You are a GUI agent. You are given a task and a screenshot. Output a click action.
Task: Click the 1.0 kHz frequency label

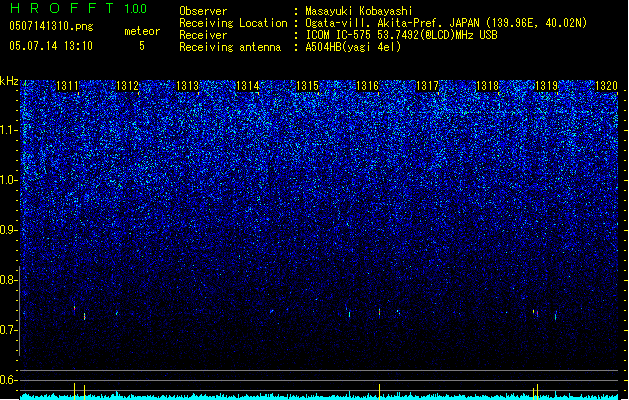coord(9,180)
